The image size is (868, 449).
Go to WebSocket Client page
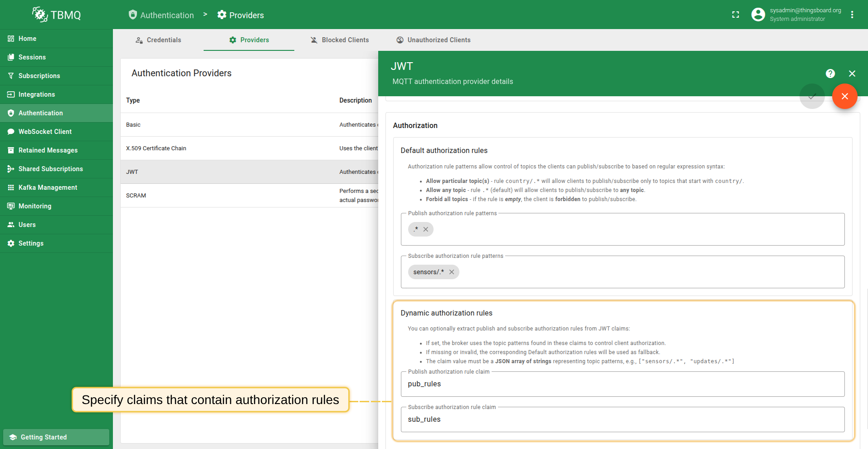click(x=45, y=132)
